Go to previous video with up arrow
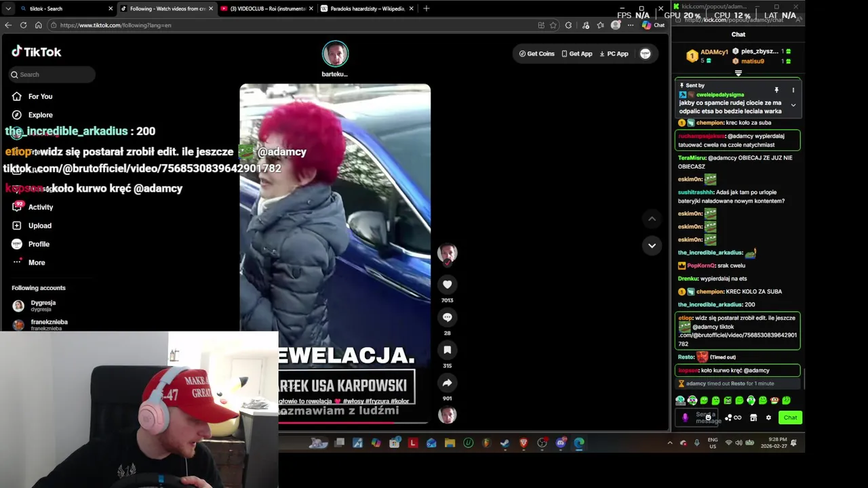The image size is (868, 488). (652, 218)
